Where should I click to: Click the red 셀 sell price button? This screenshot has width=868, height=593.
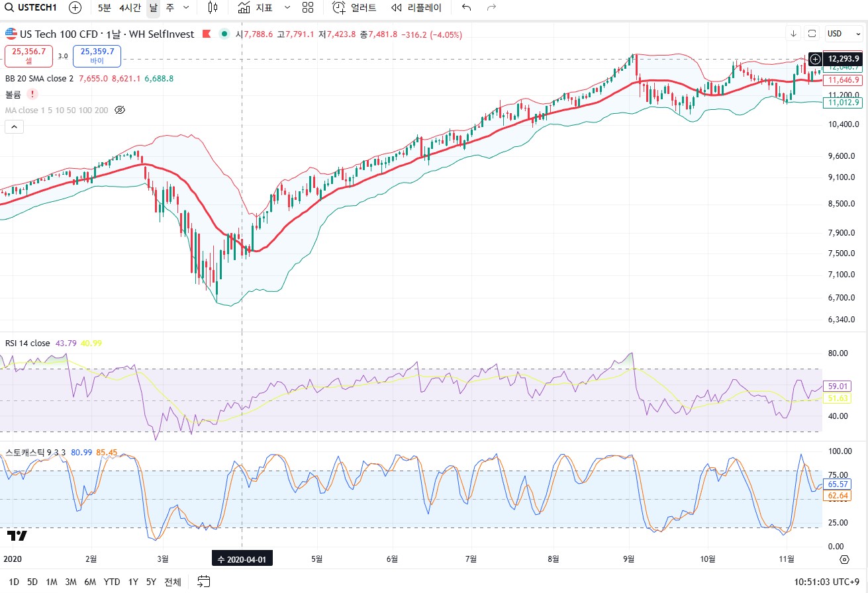28,56
